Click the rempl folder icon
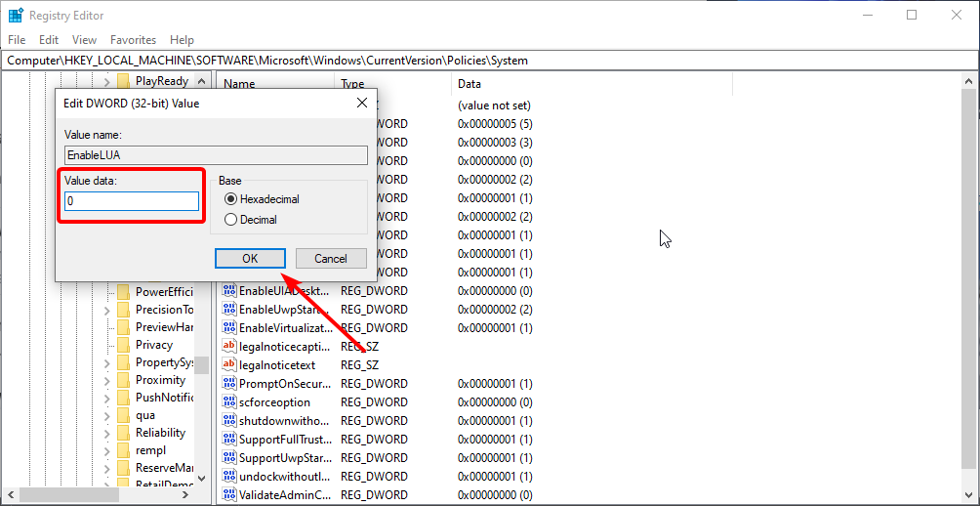The width and height of the screenshot is (980, 506). click(123, 449)
